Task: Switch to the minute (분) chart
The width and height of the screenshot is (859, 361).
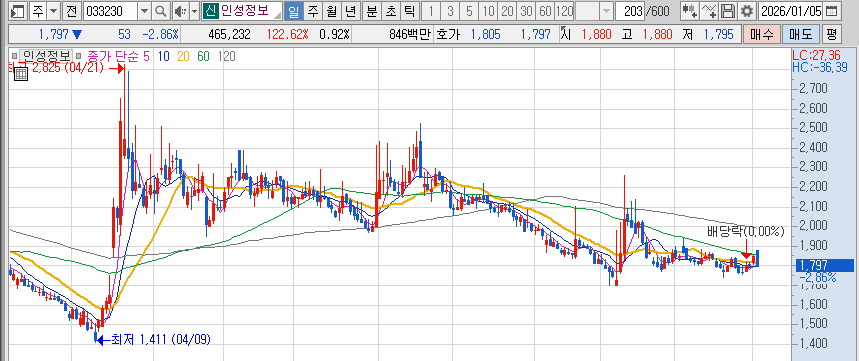Action: [x=371, y=10]
